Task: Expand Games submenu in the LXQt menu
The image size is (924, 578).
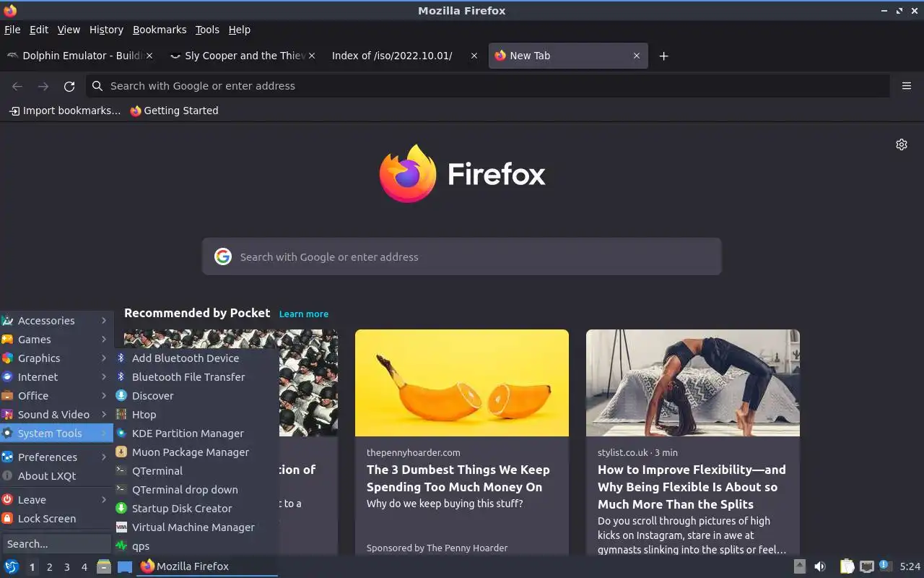Action: 56,340
